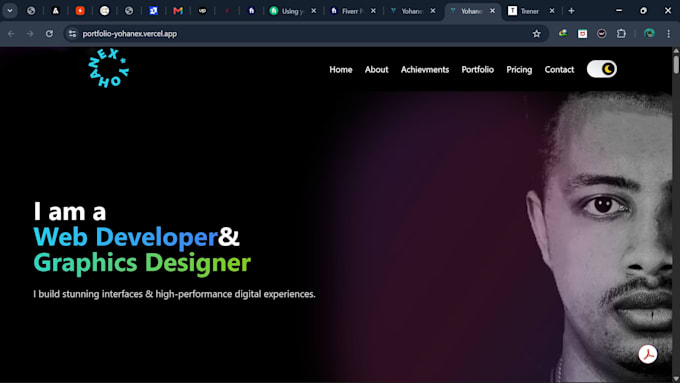Click the round dark extension icon

point(602,34)
